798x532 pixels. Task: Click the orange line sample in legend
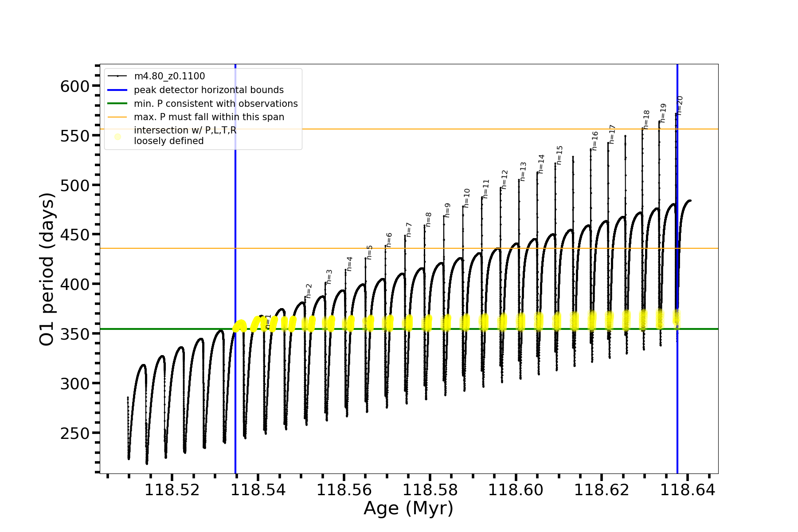point(117,117)
